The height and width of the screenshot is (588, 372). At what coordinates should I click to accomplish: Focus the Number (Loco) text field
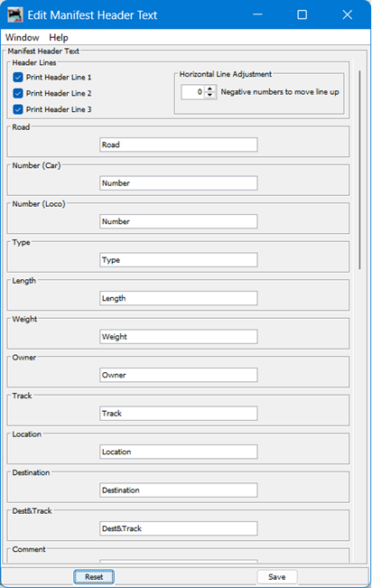click(x=179, y=221)
